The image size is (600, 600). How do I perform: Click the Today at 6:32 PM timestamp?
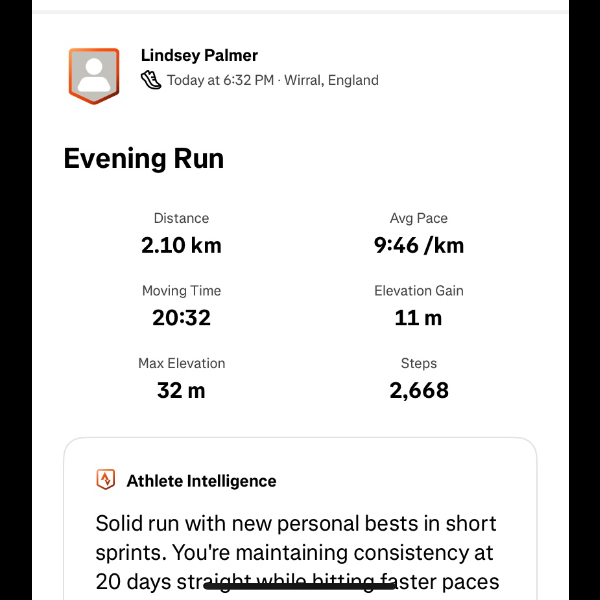tap(220, 80)
